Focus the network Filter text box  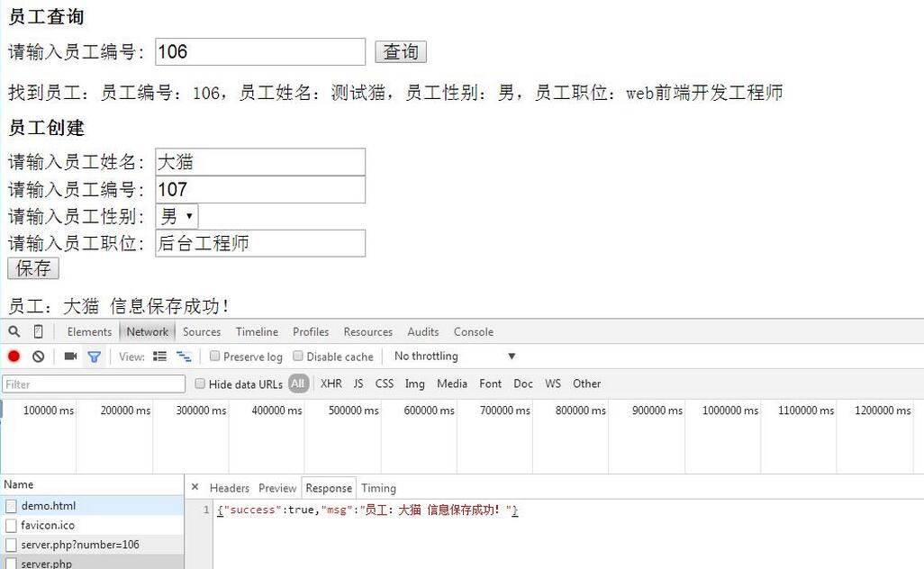pos(94,384)
